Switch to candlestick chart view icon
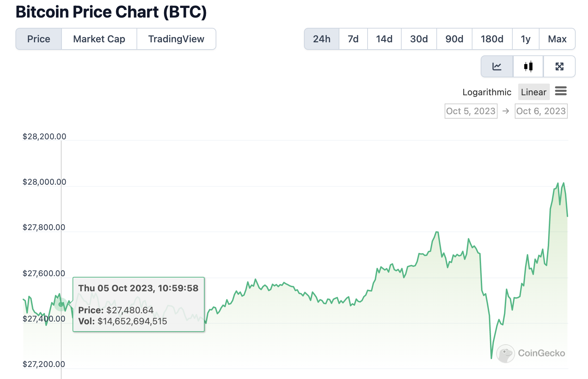The height and width of the screenshot is (379, 588). [528, 66]
